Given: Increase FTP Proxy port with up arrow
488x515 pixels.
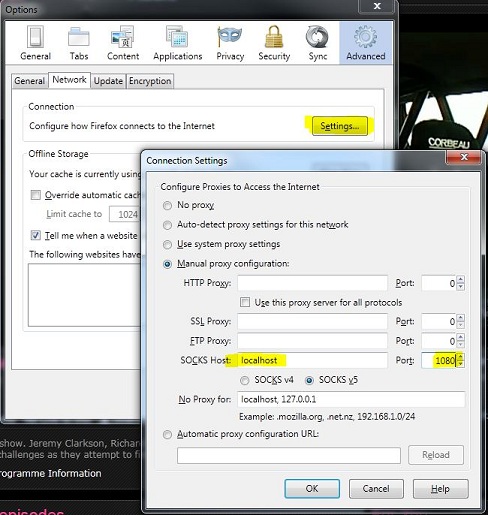Looking at the screenshot, I should pyautogui.click(x=461, y=337).
